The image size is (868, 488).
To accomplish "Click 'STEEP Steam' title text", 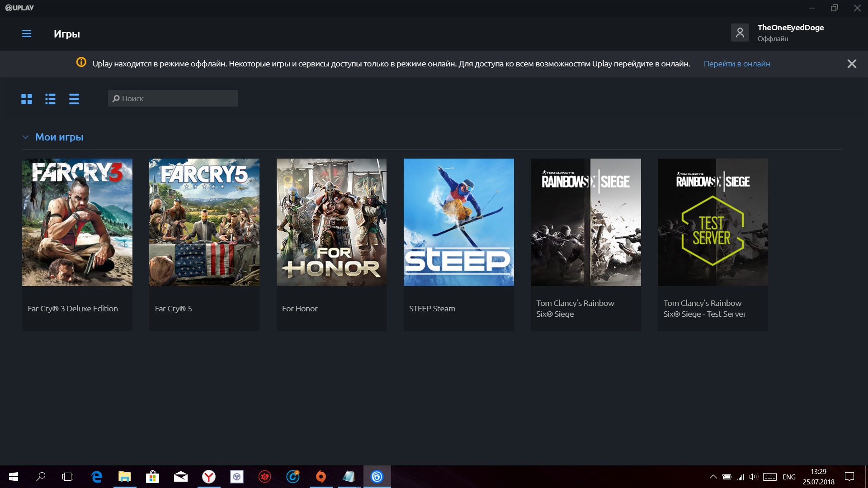I will [x=432, y=309].
